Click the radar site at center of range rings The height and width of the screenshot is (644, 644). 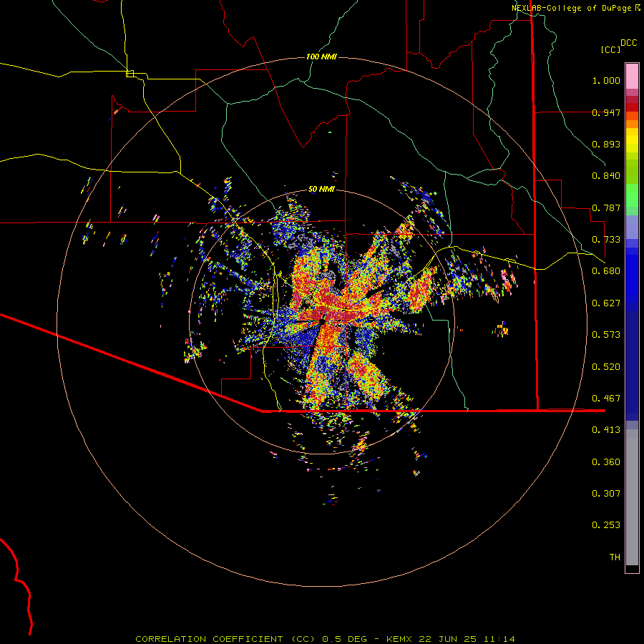click(x=322, y=322)
